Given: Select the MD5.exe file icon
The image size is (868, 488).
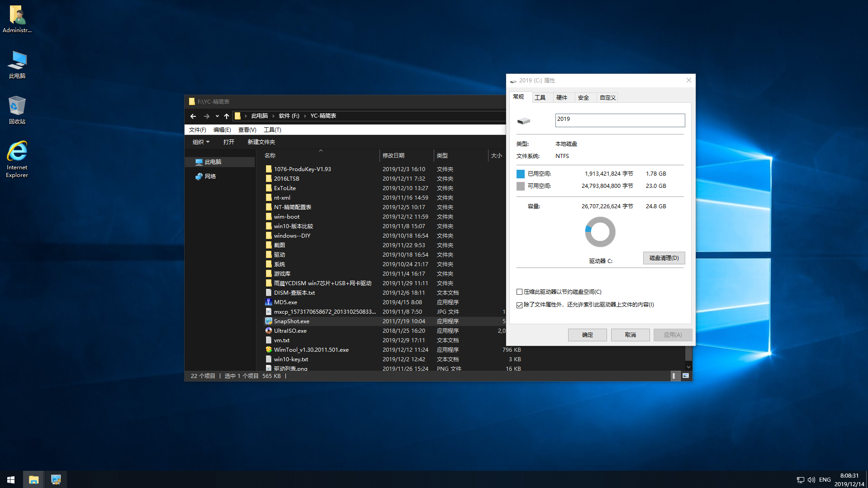Looking at the screenshot, I should (x=269, y=302).
